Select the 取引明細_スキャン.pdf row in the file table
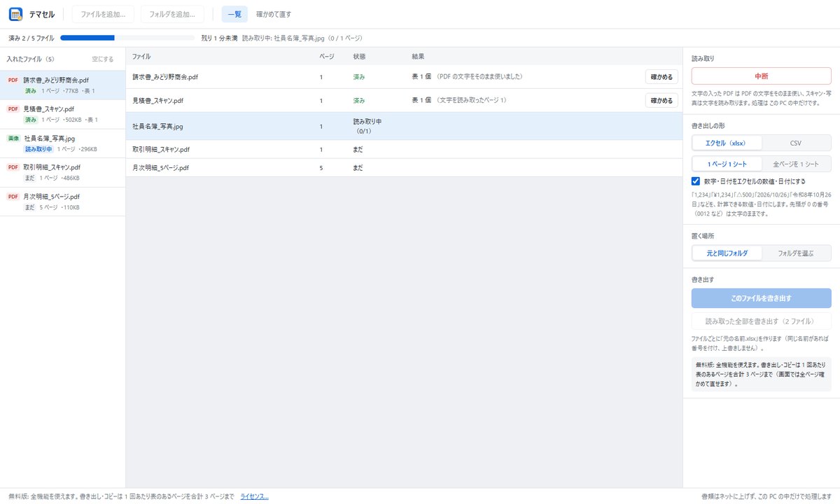The image size is (840, 504). 404,150
